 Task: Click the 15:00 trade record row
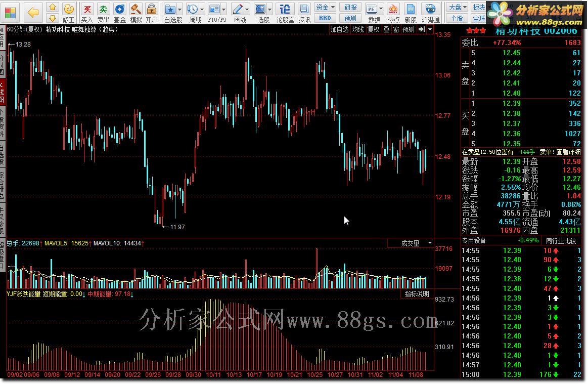(521, 374)
